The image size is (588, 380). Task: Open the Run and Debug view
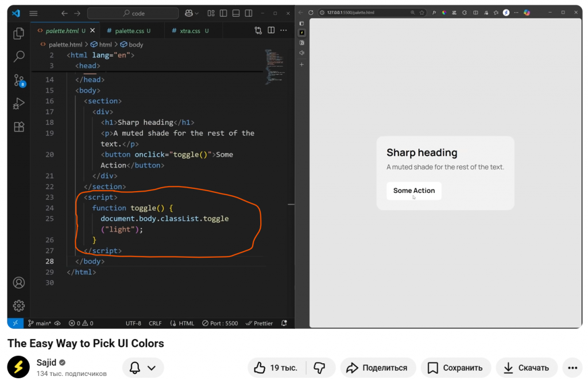pos(19,103)
